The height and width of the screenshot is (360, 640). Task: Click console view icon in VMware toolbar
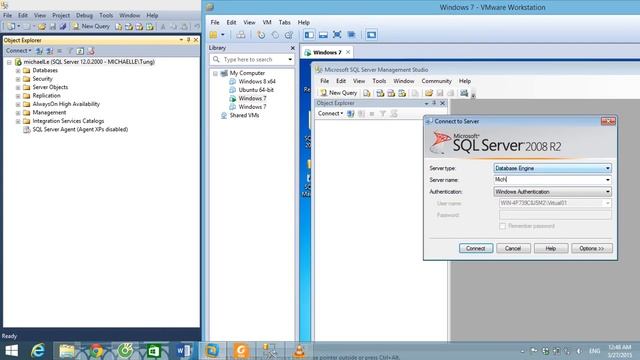371,35
